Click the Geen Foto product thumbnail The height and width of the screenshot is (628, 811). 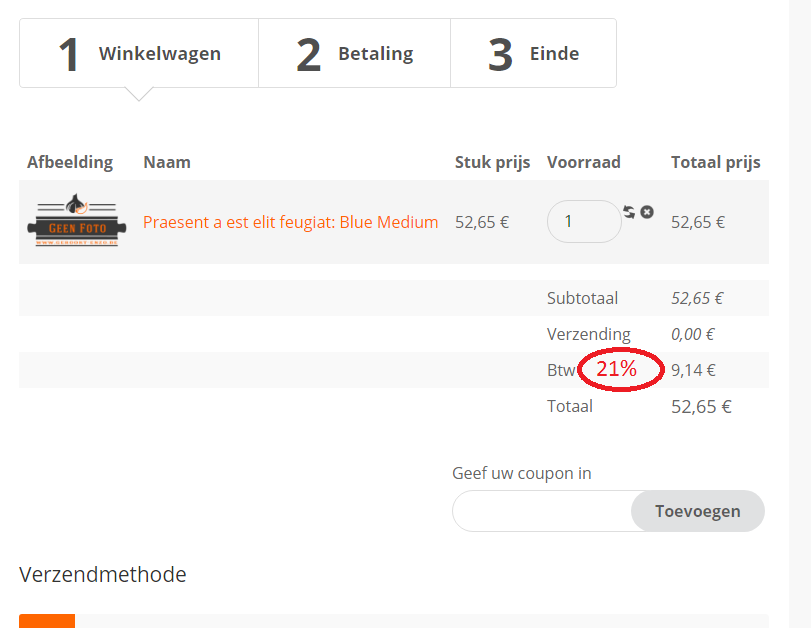pos(71,221)
